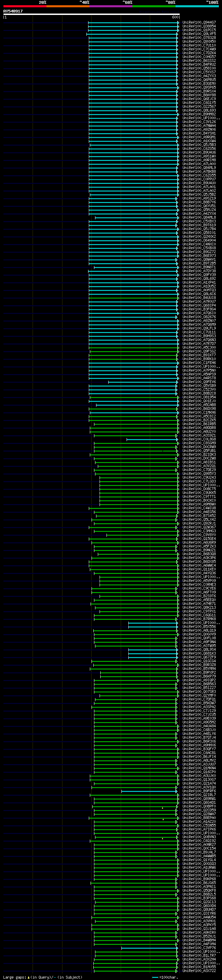The image size is (222, 980).
Task: Click the UniRef100_Q9SP65 label
Action: (x=199, y=88)
